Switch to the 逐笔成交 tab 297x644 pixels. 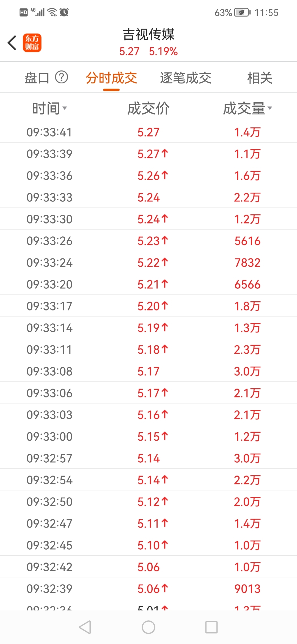click(186, 78)
